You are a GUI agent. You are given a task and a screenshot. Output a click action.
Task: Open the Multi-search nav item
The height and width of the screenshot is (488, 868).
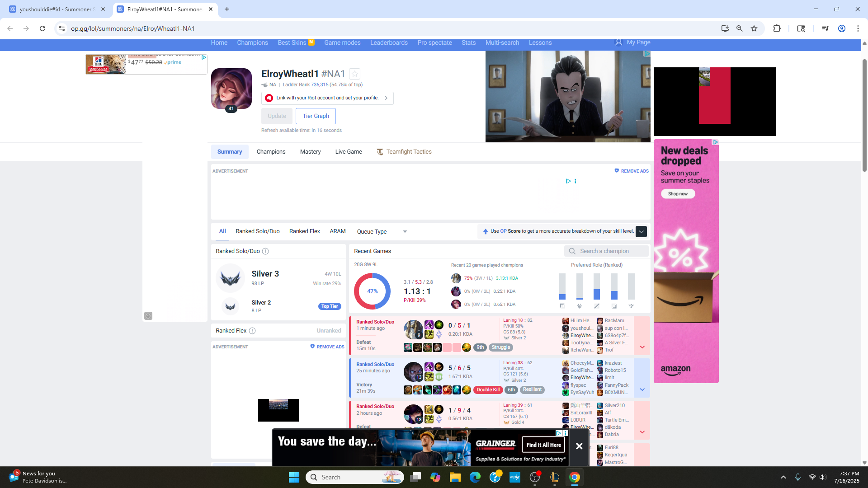tap(502, 42)
